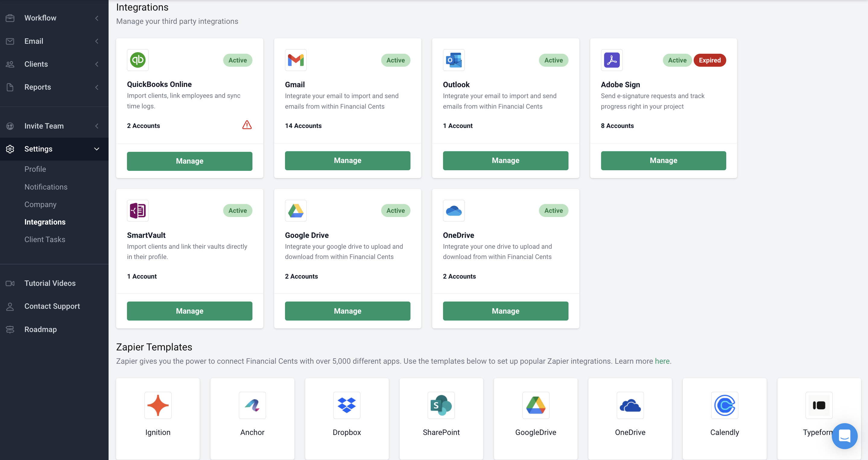The width and height of the screenshot is (868, 460).
Task: Click the OneDrive card logo icon
Action: coord(454,210)
